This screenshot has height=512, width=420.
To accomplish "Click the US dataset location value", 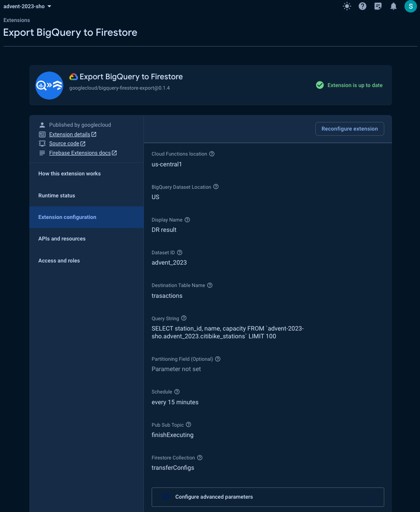I will pyautogui.click(x=156, y=197).
